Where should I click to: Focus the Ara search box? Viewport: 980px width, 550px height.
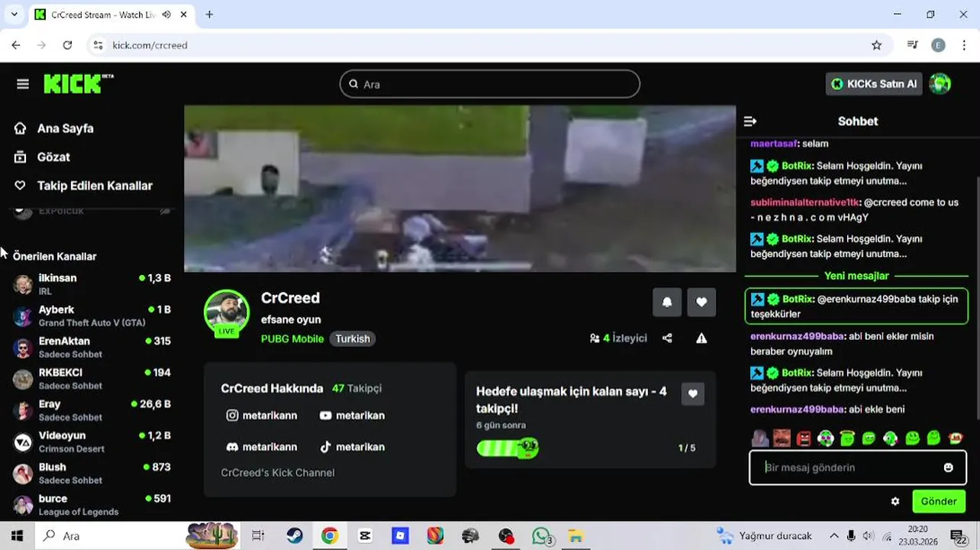490,84
